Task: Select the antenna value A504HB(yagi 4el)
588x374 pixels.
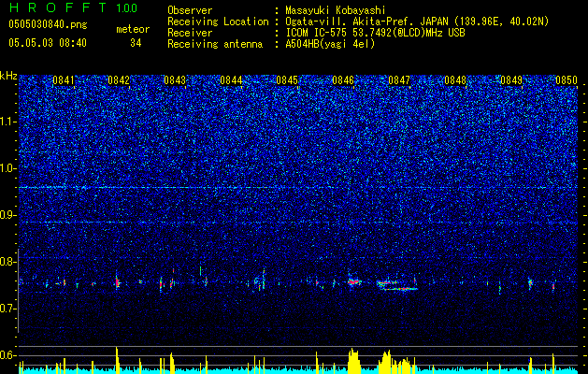Action: [x=330, y=44]
